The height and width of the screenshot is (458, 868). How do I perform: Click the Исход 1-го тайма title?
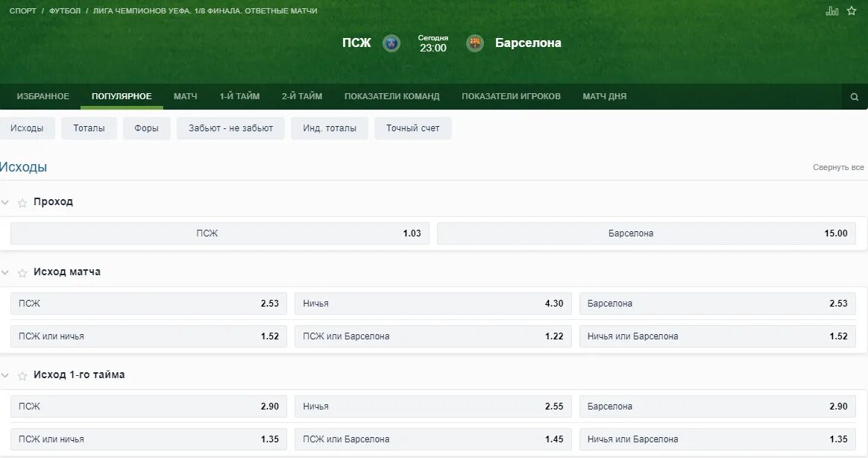tap(79, 374)
